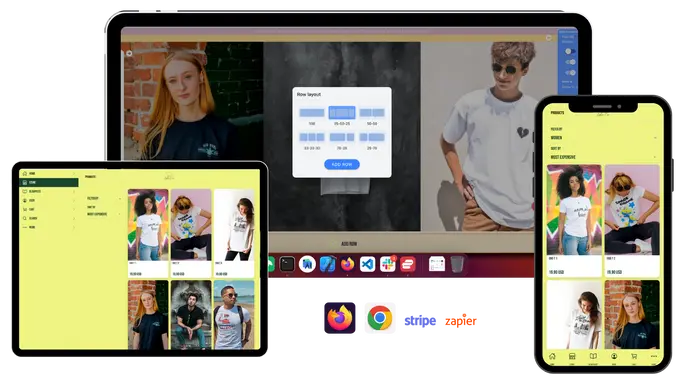Open Terminal in the laptop dock
Viewport: 684px width, 384px height.
pyautogui.click(x=287, y=264)
